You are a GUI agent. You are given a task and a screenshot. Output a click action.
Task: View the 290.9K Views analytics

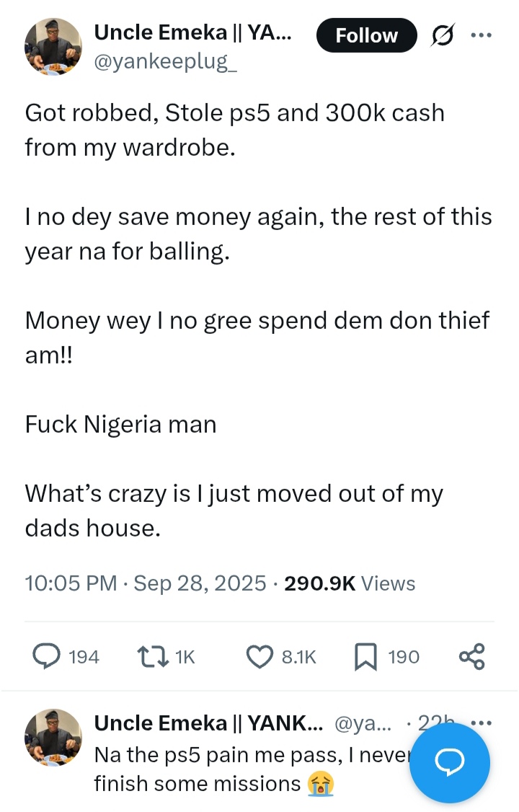pos(350,583)
